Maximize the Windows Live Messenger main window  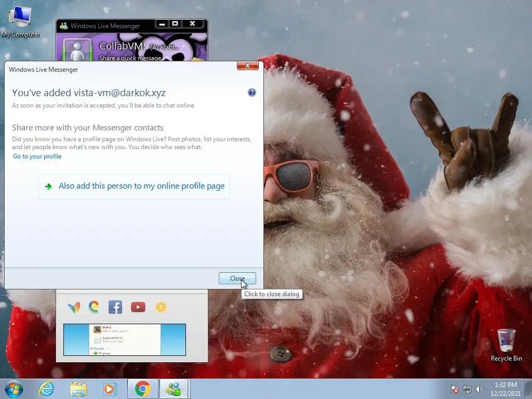[175, 24]
